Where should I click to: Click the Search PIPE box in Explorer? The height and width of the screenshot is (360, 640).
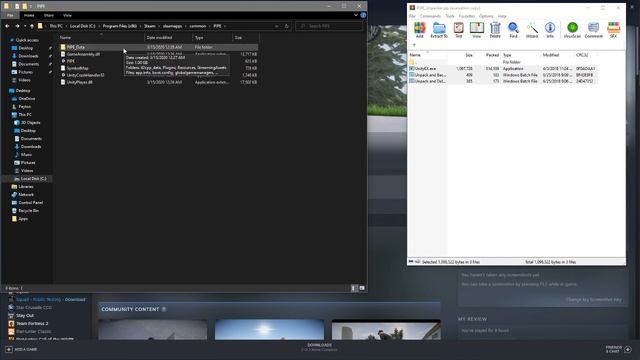[x=329, y=26]
